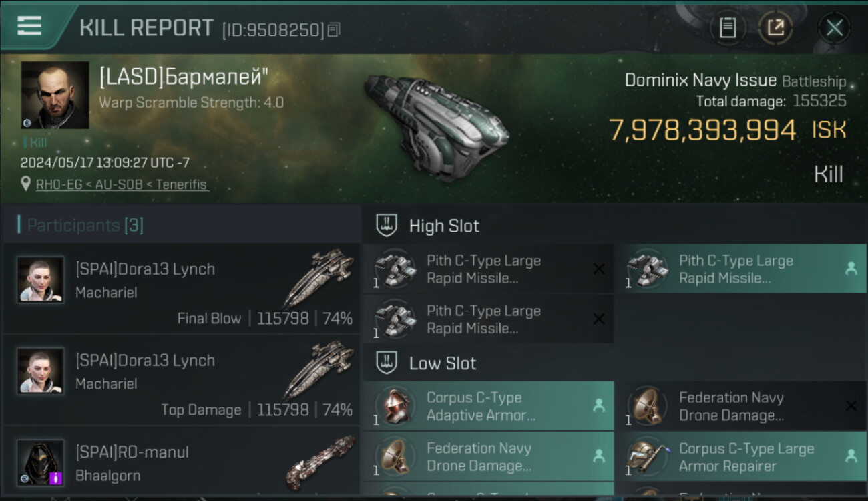Close the kill report window
868x501 pixels.
tap(834, 28)
